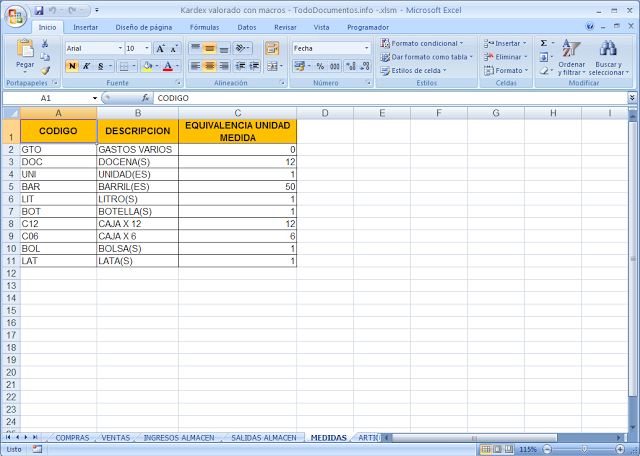
Task: Decrease decimal places
Action: pos(365,66)
